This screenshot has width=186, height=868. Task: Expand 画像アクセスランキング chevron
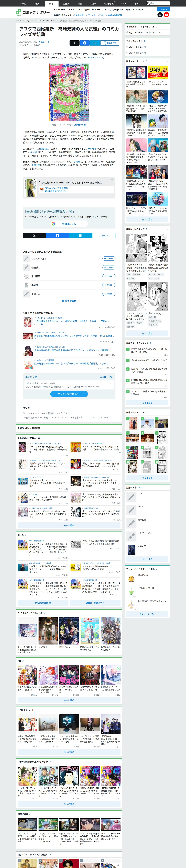pos(150,412)
